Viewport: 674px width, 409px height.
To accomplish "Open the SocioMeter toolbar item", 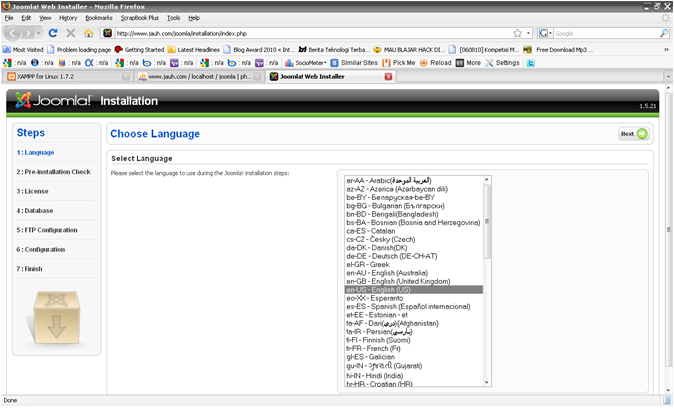I will pos(306,63).
